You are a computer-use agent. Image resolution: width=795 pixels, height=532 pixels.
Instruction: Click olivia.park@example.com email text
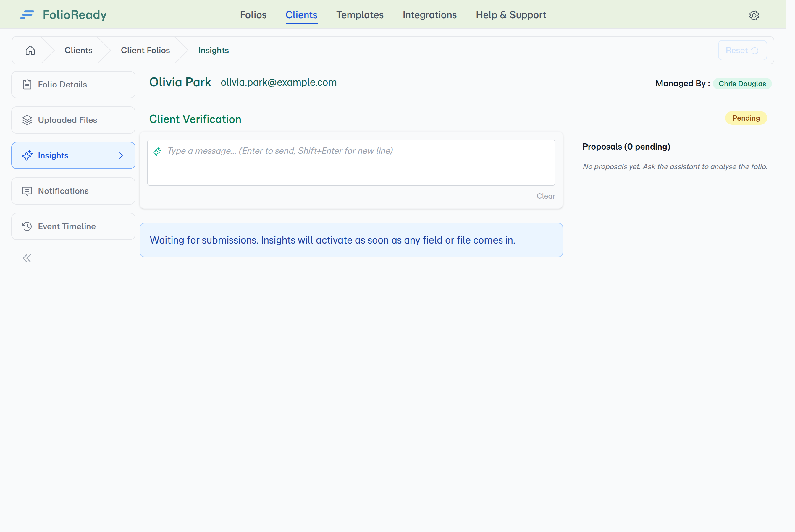[279, 82]
